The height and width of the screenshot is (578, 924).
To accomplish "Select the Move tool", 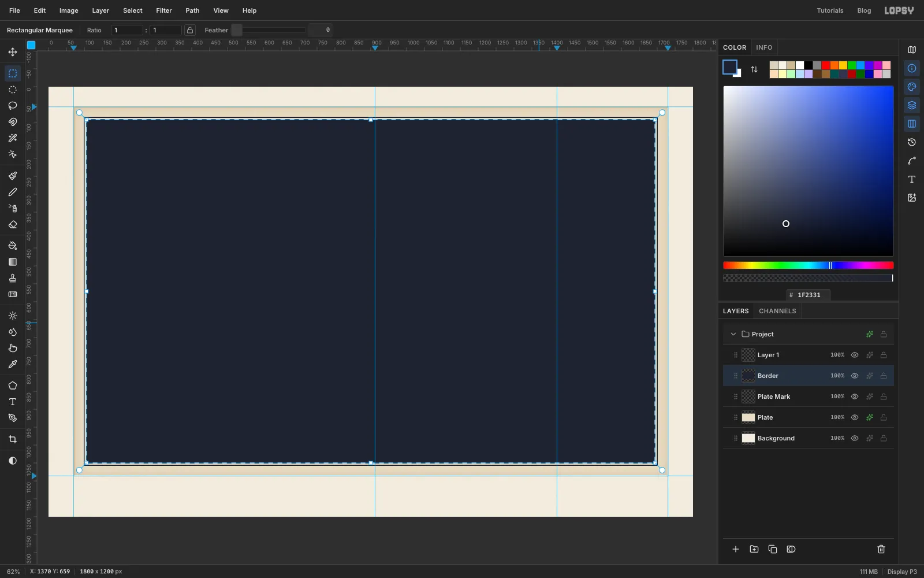I will 13,53.
